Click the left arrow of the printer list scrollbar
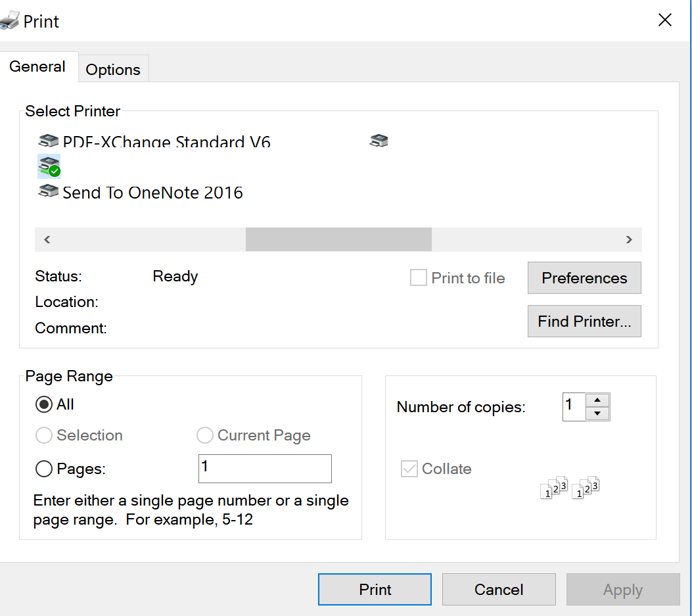Viewport: 692px width, 616px height. click(47, 239)
